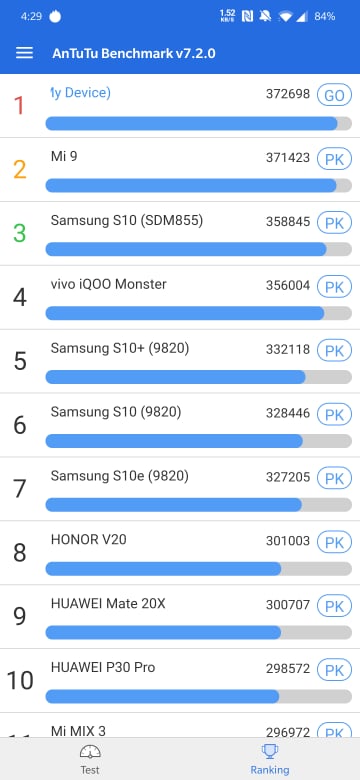Tap the NFC status bar icon
The image size is (360, 780).
click(247, 16)
